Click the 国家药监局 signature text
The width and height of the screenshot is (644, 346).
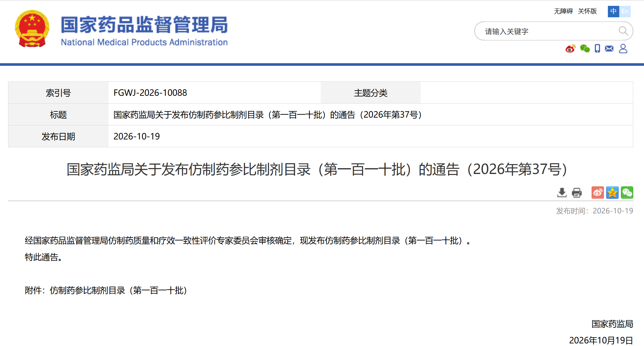(612, 324)
